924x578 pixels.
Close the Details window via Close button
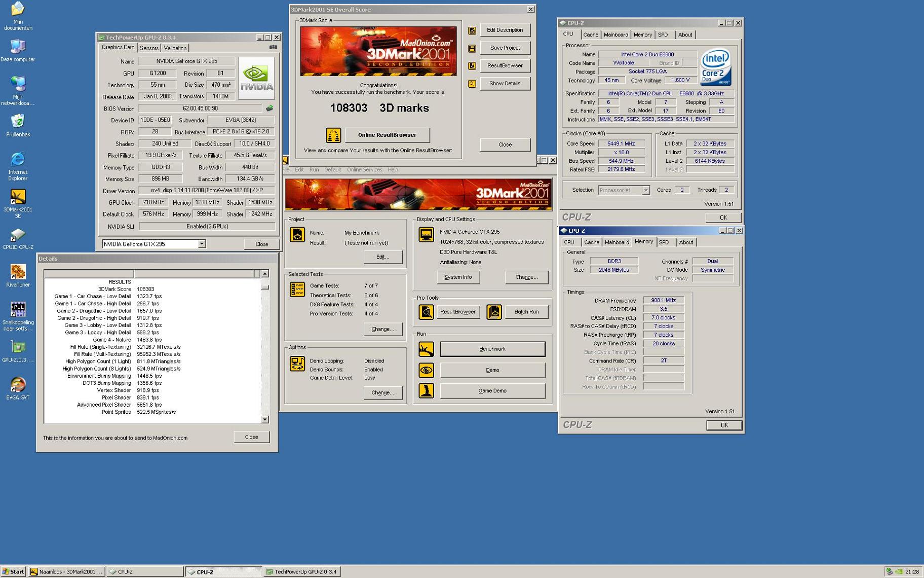tap(251, 437)
